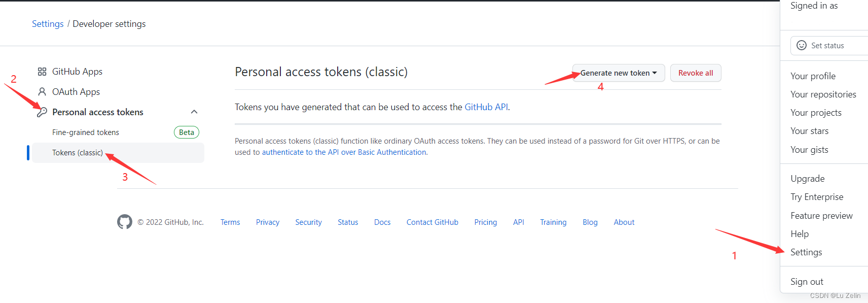Choose Settings from the user menu
Viewport: 868px width, 303px height.
806,252
